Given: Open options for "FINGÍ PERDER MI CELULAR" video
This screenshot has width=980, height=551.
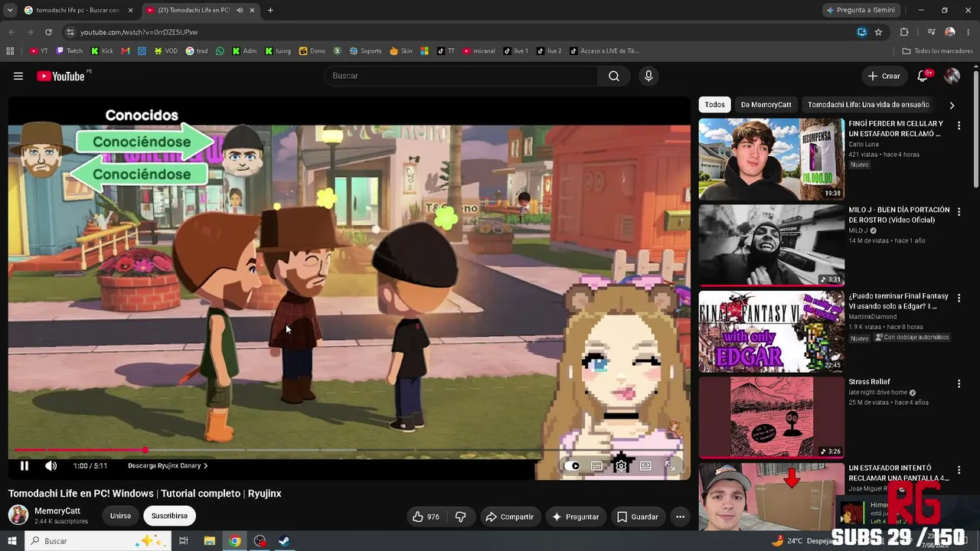Looking at the screenshot, I should (x=959, y=125).
